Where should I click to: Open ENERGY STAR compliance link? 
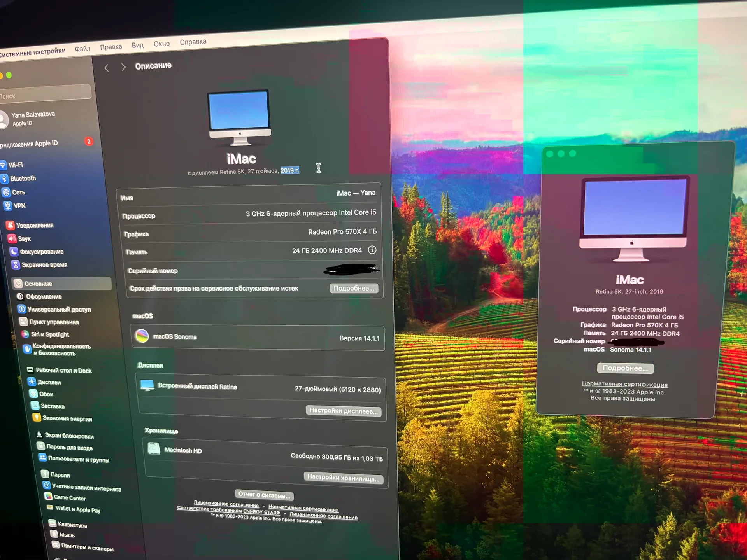click(x=228, y=510)
